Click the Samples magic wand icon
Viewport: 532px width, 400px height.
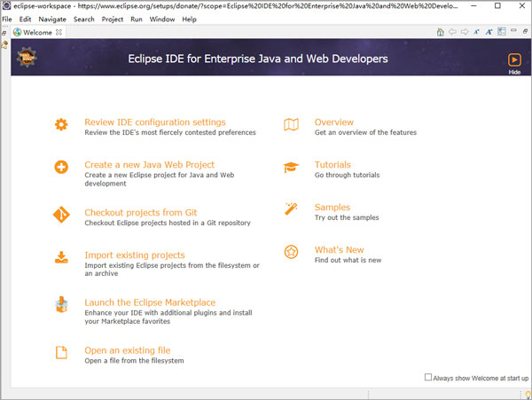tap(291, 208)
